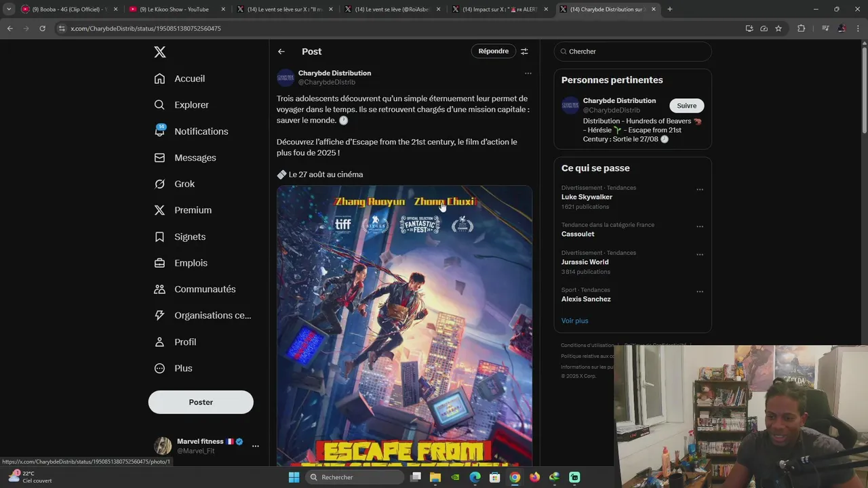Viewport: 868px width, 488px height.
Task: Open the Windows Start menu
Action: 294,477
